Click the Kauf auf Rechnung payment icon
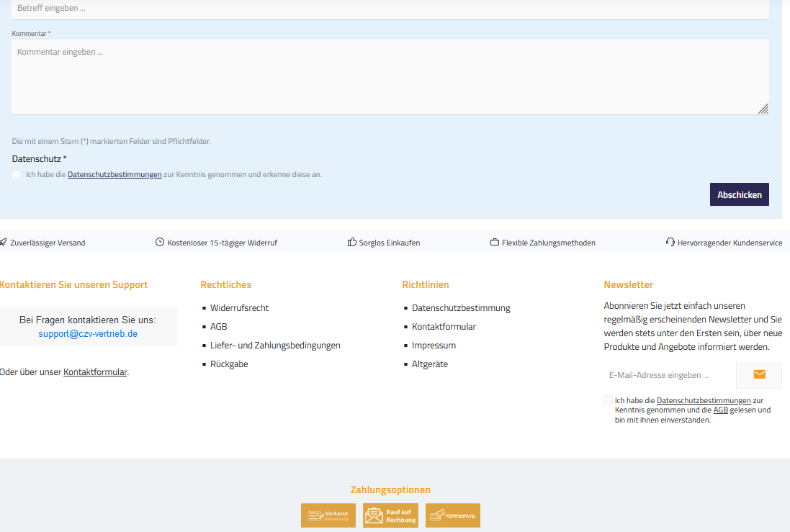This screenshot has height=532, width=790. (390, 515)
